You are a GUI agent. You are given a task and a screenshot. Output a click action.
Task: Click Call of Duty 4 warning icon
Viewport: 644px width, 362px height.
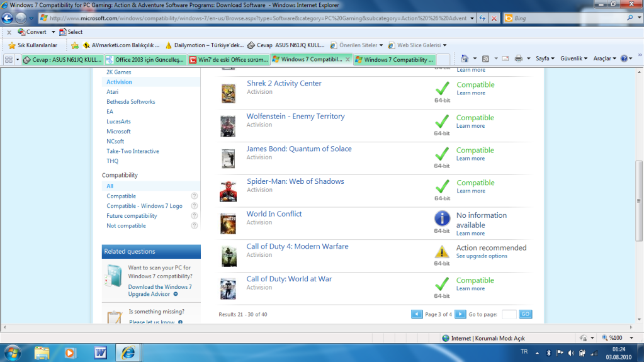pyautogui.click(x=441, y=251)
